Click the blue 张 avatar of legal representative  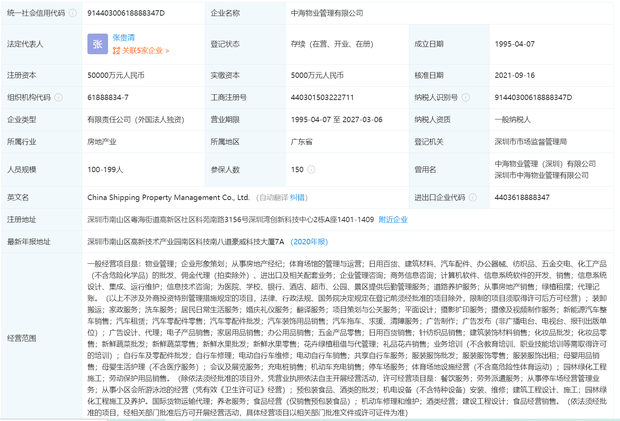(97, 44)
